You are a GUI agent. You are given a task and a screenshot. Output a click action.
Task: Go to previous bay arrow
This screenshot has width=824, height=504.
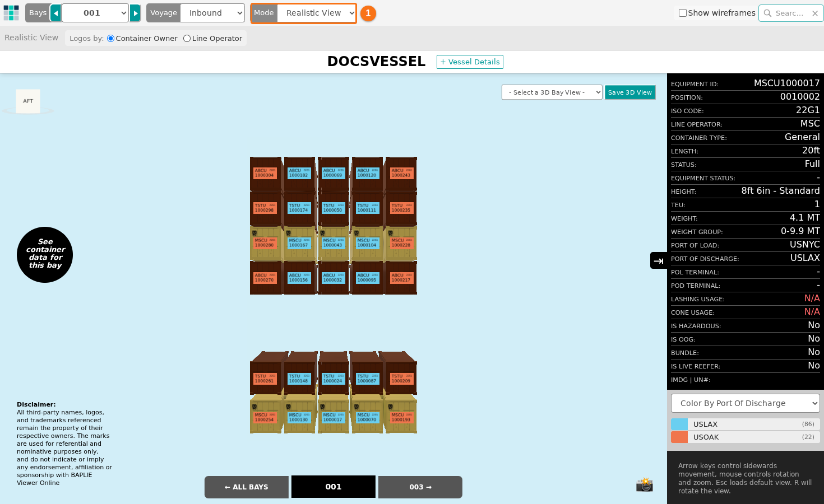click(55, 13)
